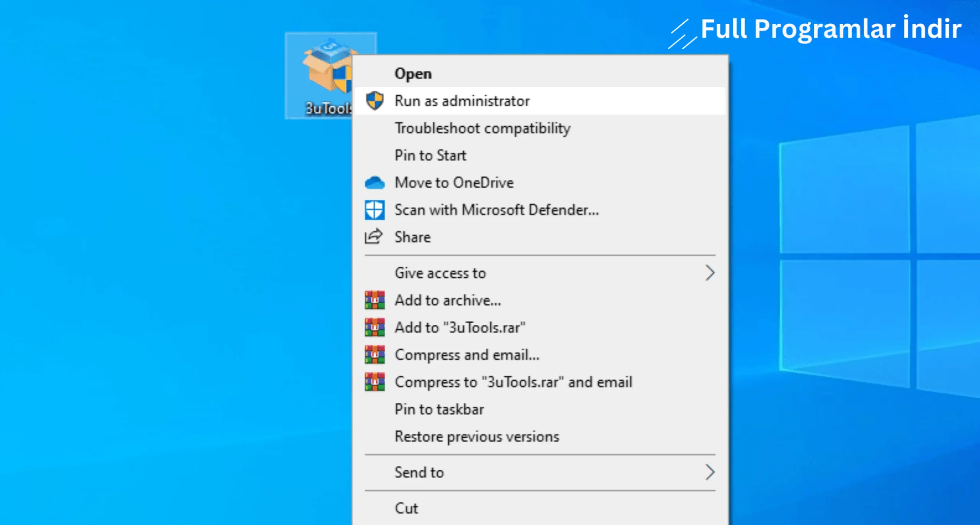Click the Share arrow icon
980x525 pixels.
pyautogui.click(x=373, y=236)
